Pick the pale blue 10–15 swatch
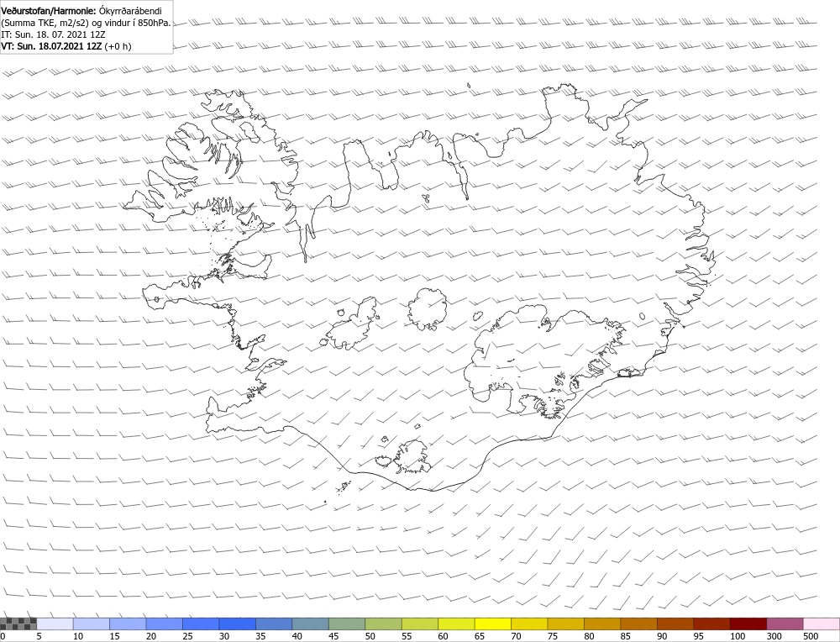This screenshot has width=840, height=642. point(91,624)
